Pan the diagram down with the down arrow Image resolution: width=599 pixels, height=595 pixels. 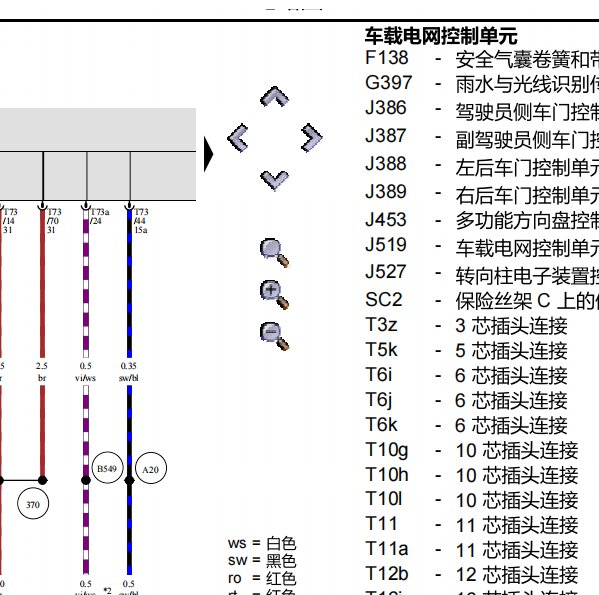274,180
